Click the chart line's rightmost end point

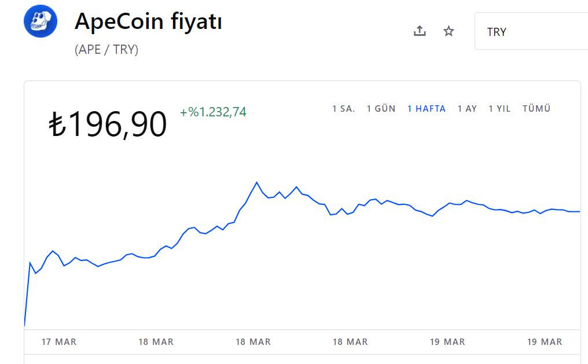coord(579,212)
